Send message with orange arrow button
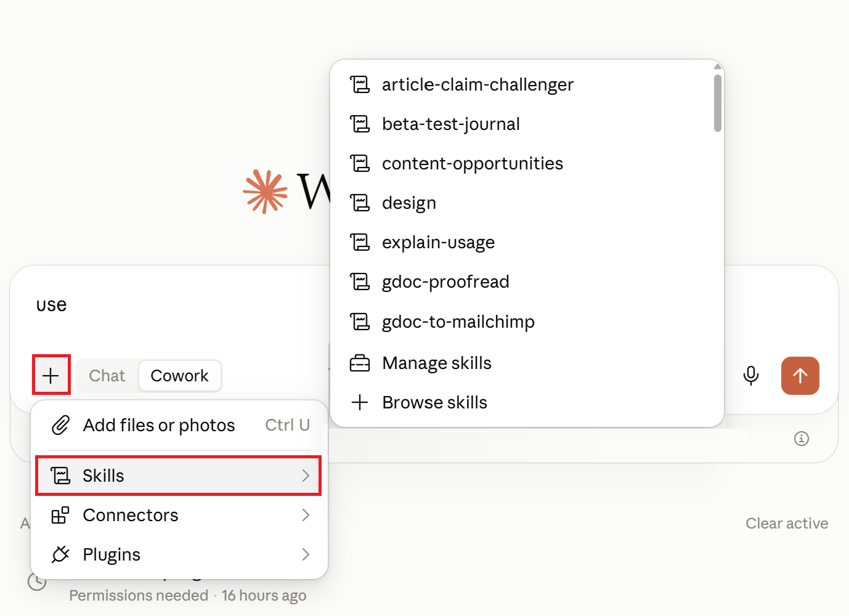 [x=800, y=376]
